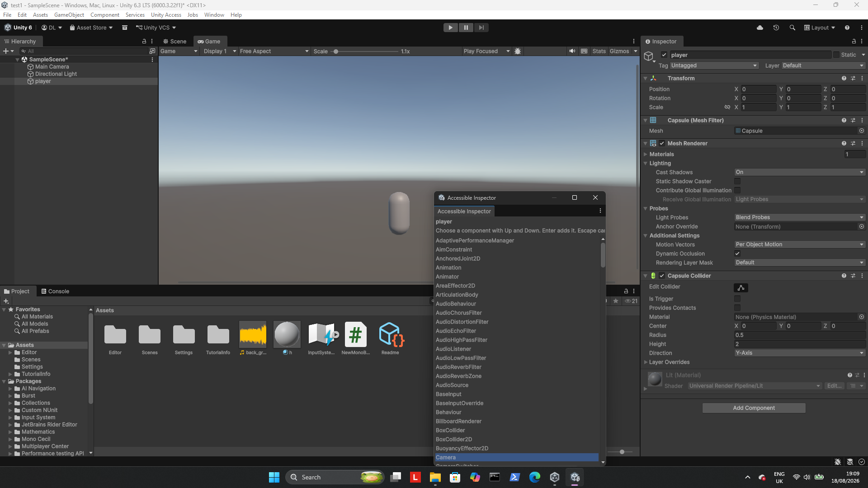Switch to the Console tab

tap(55, 291)
